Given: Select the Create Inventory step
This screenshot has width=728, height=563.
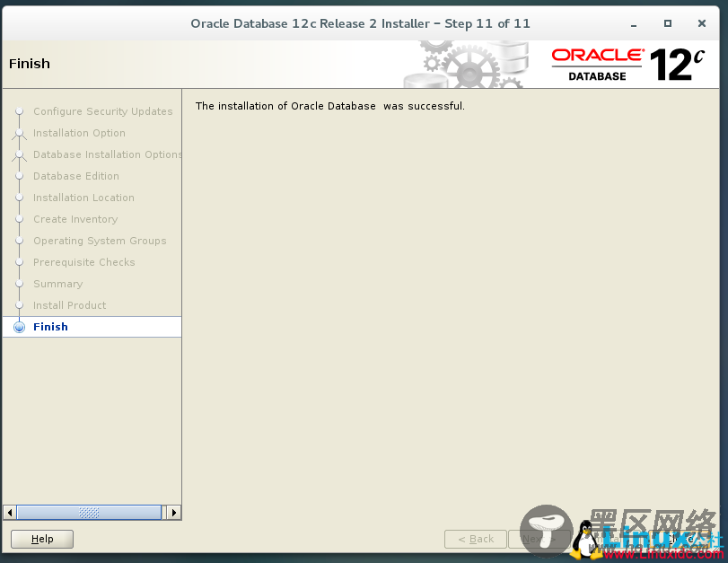Looking at the screenshot, I should coord(75,219).
